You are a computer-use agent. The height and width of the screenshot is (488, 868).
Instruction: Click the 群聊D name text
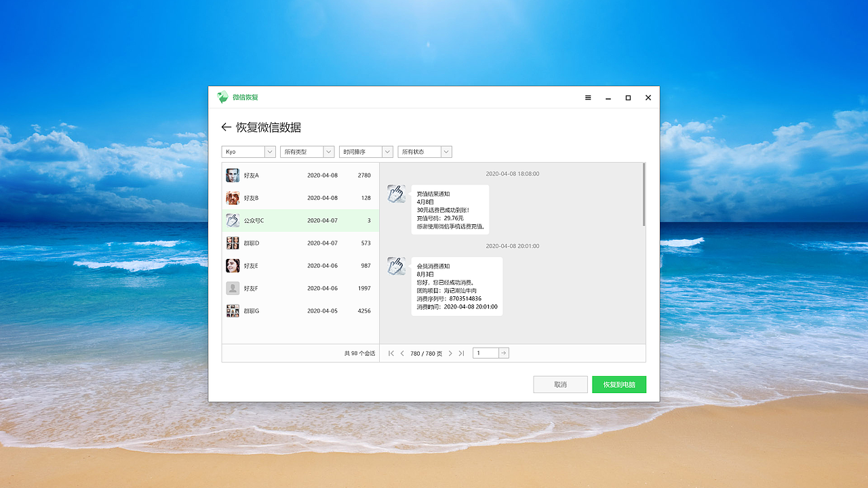252,243
